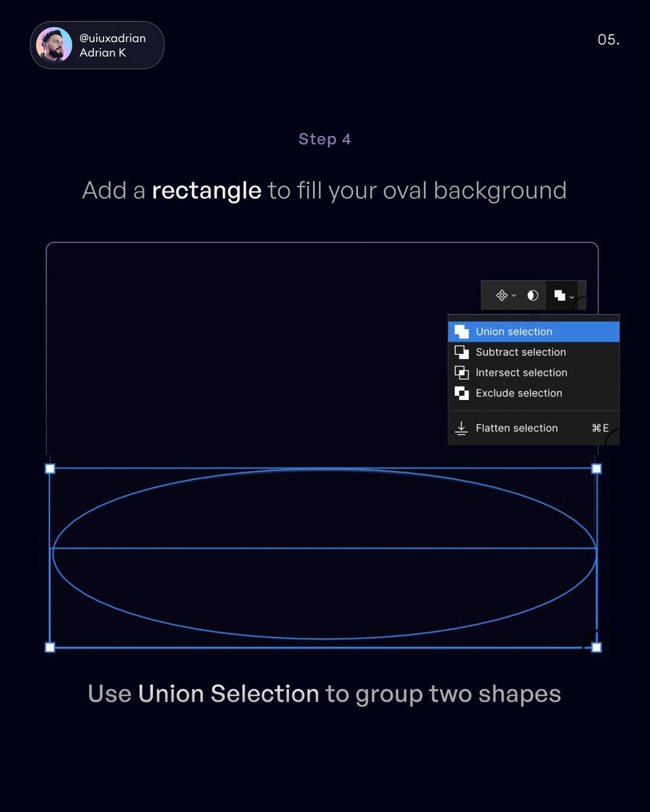This screenshot has height=812, width=650.
Task: Select the Exclude selection menu option
Action: pos(519,393)
